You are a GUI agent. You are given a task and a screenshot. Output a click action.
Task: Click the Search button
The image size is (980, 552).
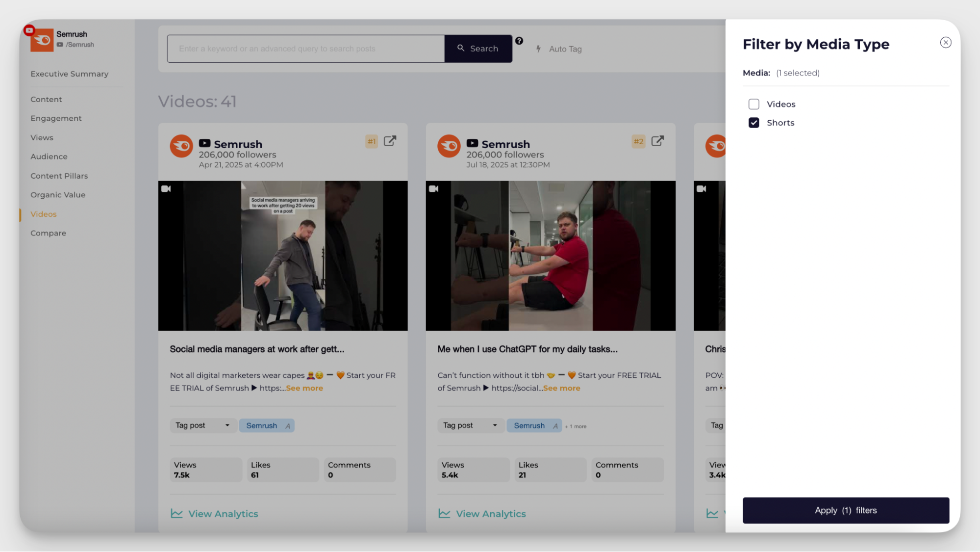point(478,49)
